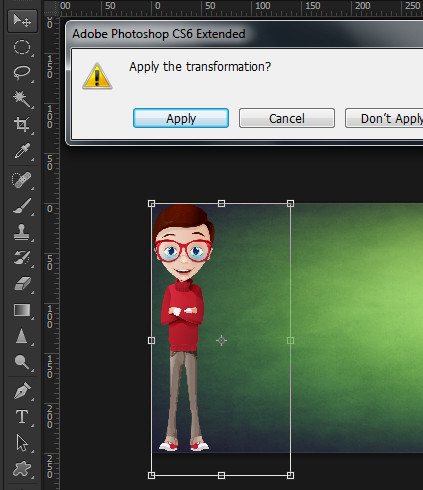Select the Pen tool
Screen dimensions: 423x490
point(22,391)
